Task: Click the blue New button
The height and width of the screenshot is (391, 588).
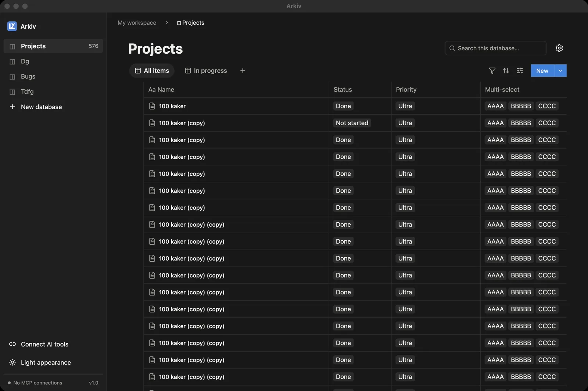Action: coord(542,71)
